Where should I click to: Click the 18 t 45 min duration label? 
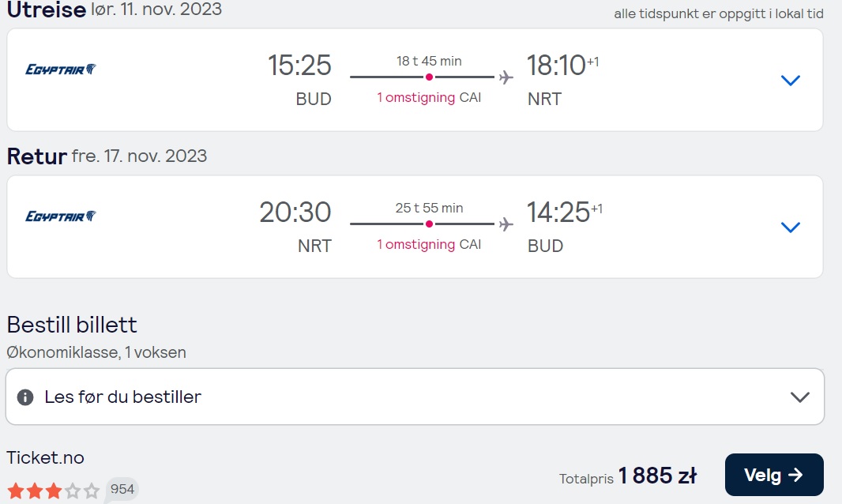pos(429,62)
